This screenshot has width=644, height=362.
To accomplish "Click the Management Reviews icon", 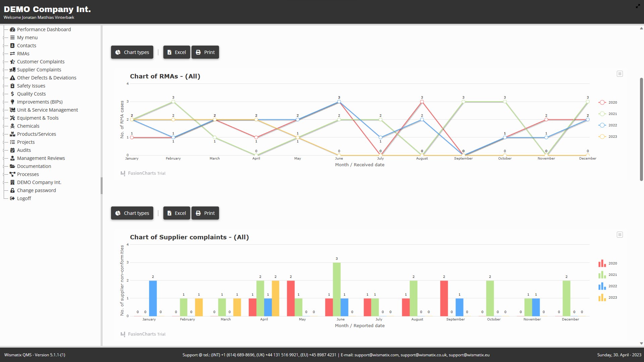I will 12,158.
